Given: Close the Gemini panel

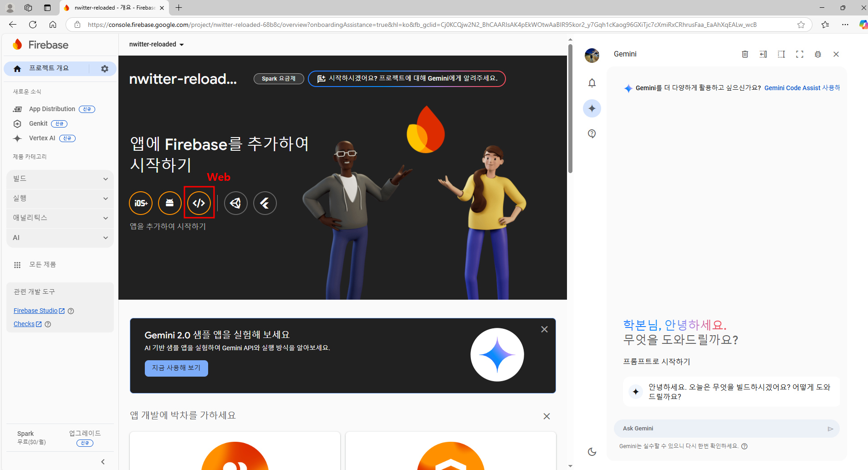Looking at the screenshot, I should (x=836, y=54).
